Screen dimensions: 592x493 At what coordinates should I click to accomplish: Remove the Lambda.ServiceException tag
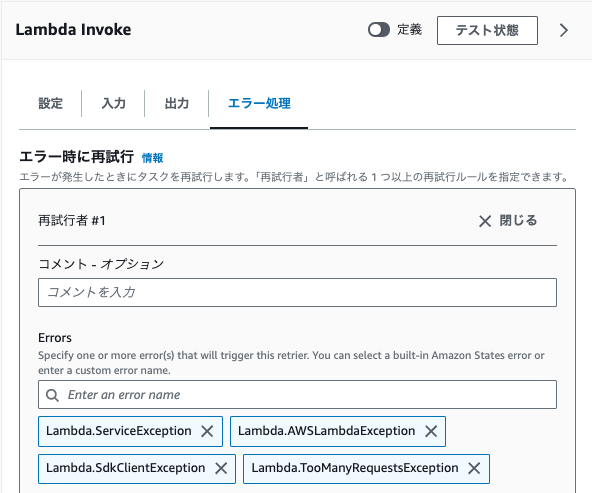[x=207, y=431]
